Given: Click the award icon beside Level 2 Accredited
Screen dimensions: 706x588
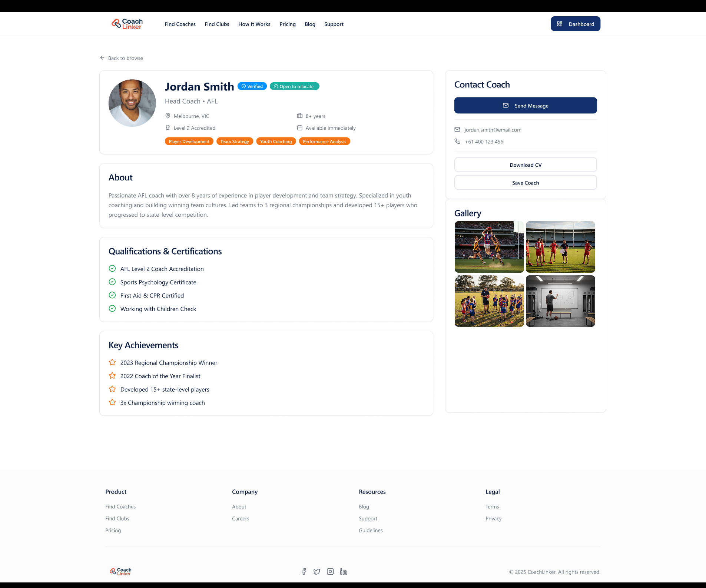Looking at the screenshot, I should (168, 128).
